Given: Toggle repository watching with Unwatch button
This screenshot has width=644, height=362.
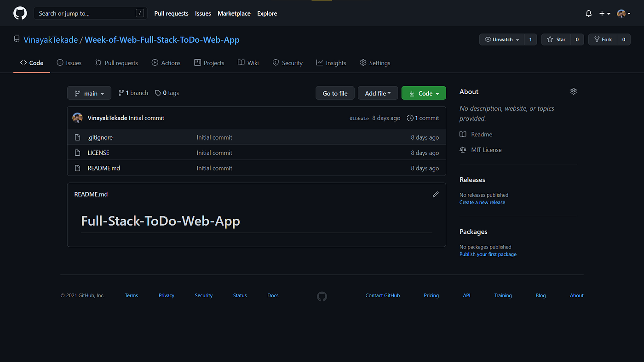Looking at the screenshot, I should [501, 39].
